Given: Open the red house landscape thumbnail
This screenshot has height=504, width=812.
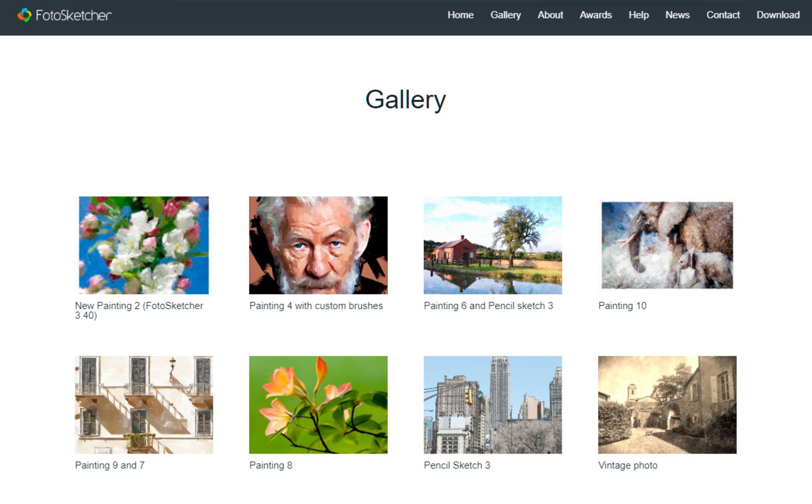Looking at the screenshot, I should (x=492, y=245).
